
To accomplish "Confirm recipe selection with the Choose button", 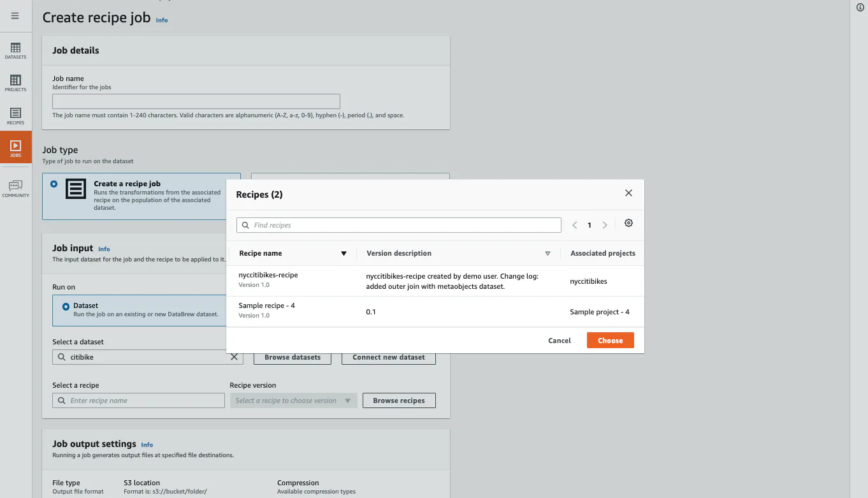I will pos(610,340).
